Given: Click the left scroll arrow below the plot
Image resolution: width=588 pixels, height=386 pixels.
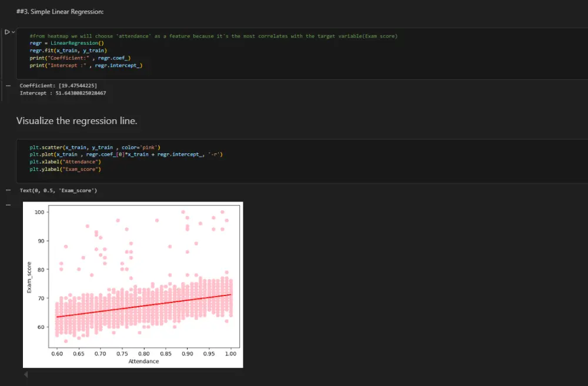Looking at the screenshot, I should 25,374.
